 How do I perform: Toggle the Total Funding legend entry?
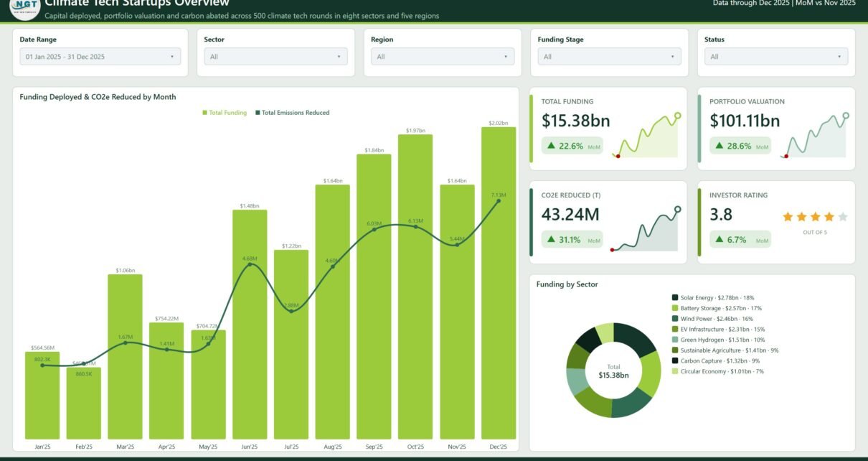click(x=225, y=113)
